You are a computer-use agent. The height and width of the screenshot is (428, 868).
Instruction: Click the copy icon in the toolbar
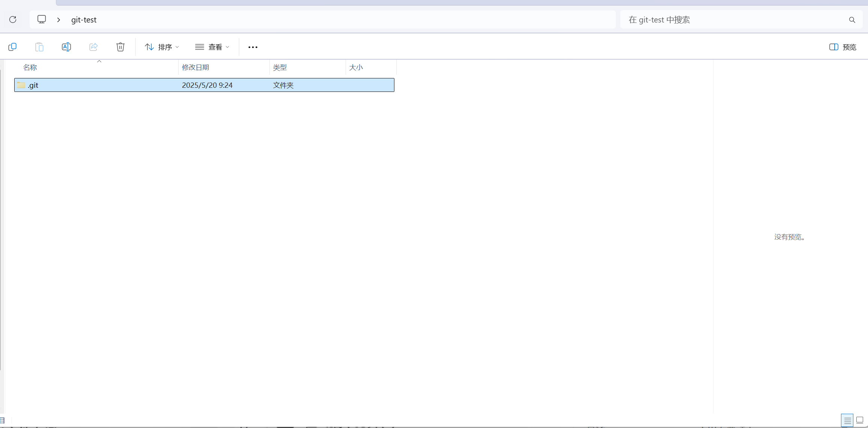(12, 47)
